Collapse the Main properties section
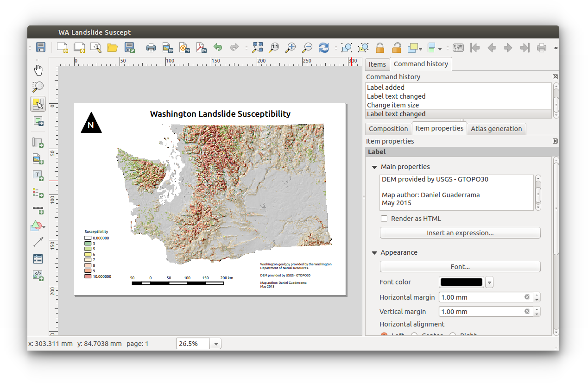This screenshot has height=383, width=588. [374, 166]
